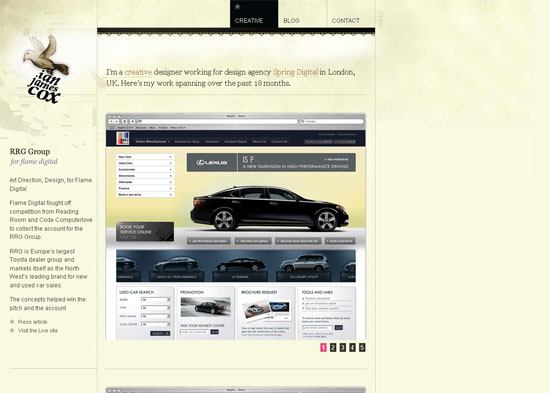Open the Contact tab

(x=346, y=21)
